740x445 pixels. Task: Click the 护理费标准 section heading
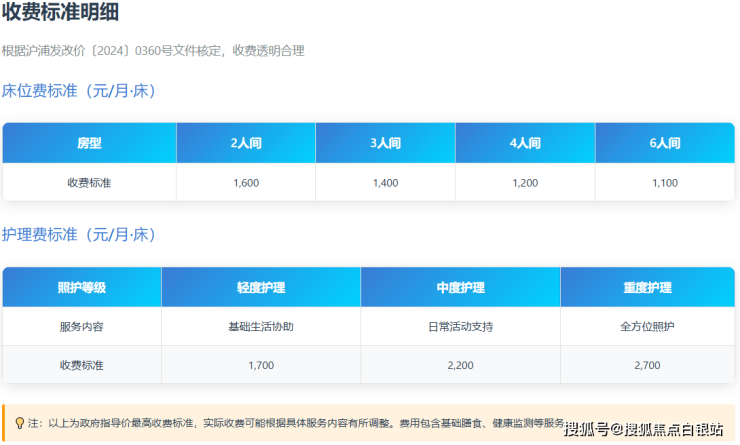tap(78, 235)
